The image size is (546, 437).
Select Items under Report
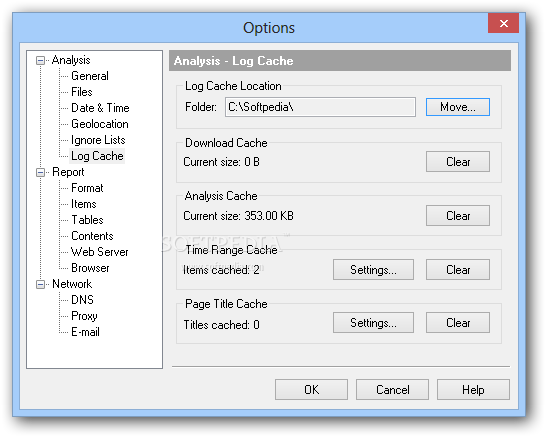pyautogui.click(x=84, y=204)
